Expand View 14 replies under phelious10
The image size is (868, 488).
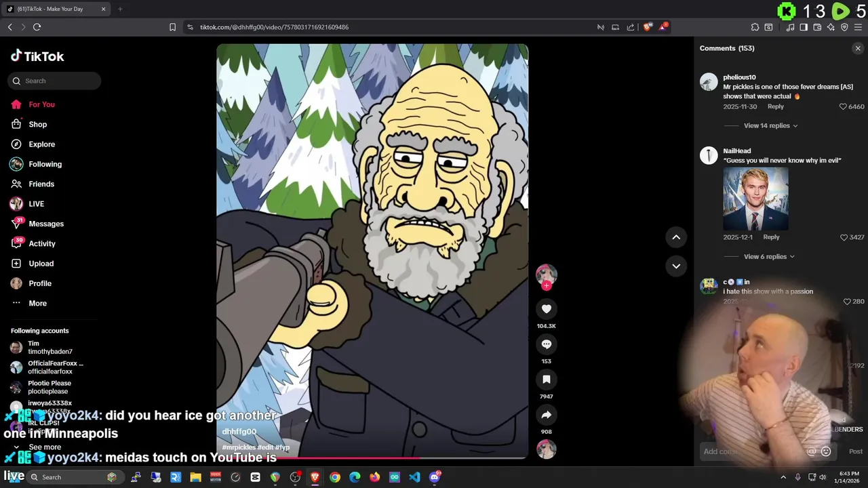tap(770, 125)
